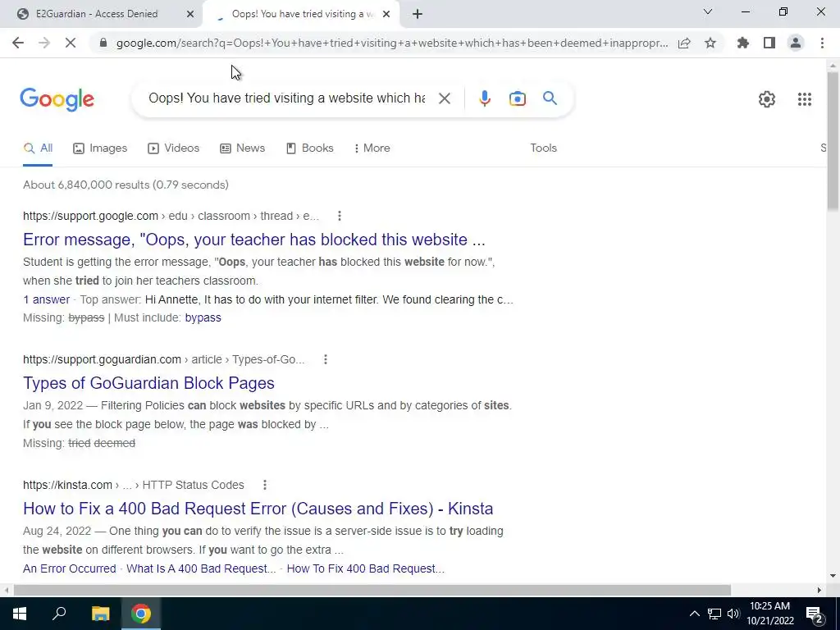The image size is (840, 630).
Task: Click the scroll right arrow
Action: coord(819,590)
